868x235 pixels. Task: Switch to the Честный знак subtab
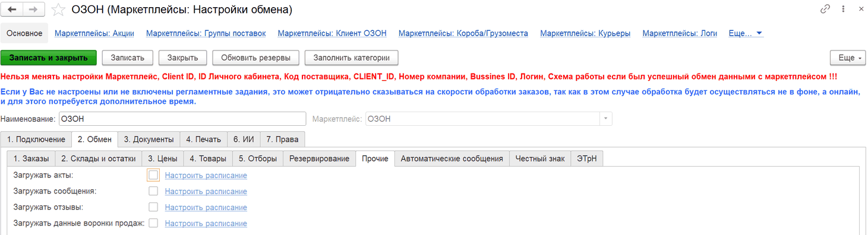pyautogui.click(x=539, y=158)
